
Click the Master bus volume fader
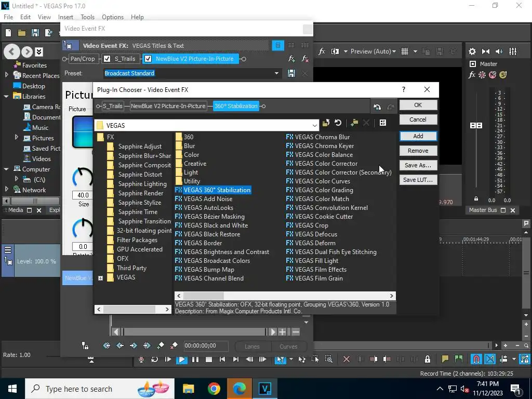coord(476,126)
